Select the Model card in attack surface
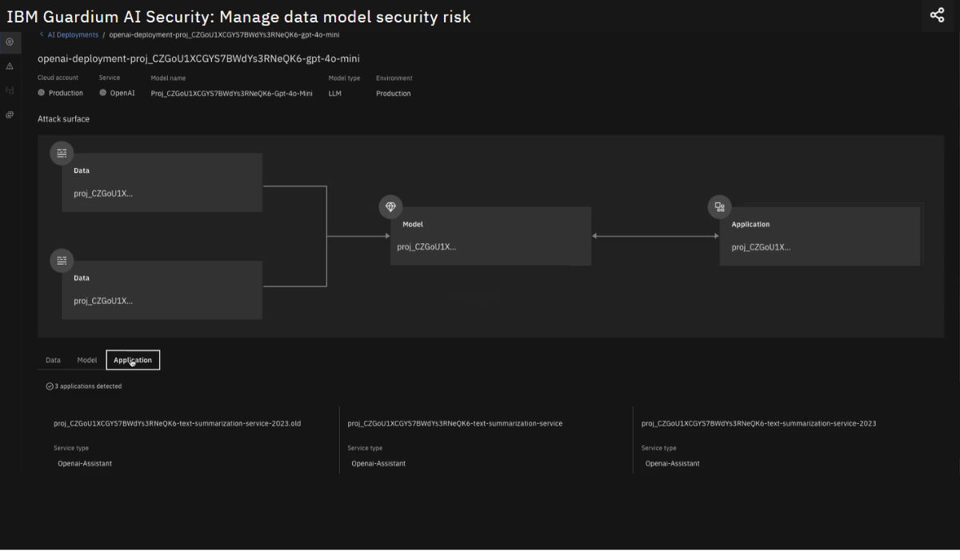 click(490, 236)
